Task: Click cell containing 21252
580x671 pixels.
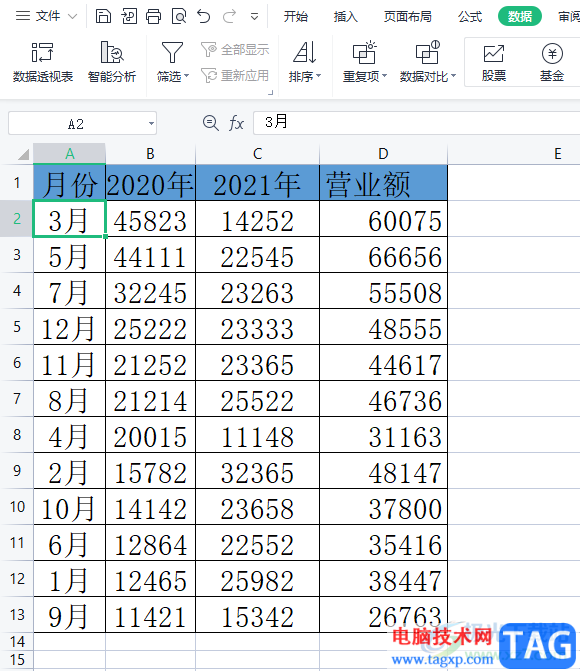Action: pyautogui.click(x=150, y=362)
